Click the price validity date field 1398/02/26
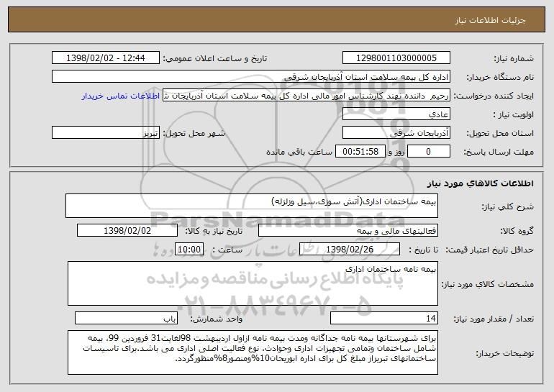This screenshot has height=392, width=554. click(x=350, y=250)
